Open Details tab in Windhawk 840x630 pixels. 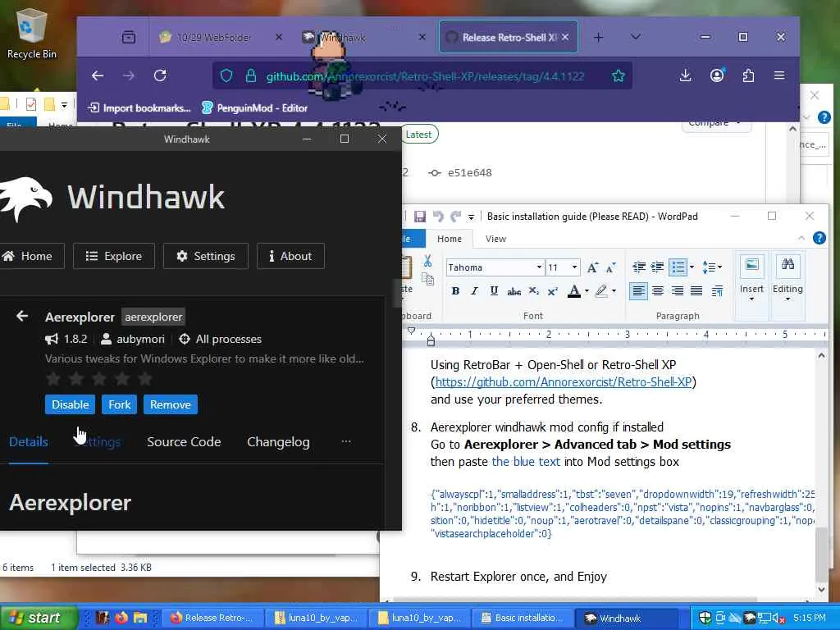pos(29,441)
